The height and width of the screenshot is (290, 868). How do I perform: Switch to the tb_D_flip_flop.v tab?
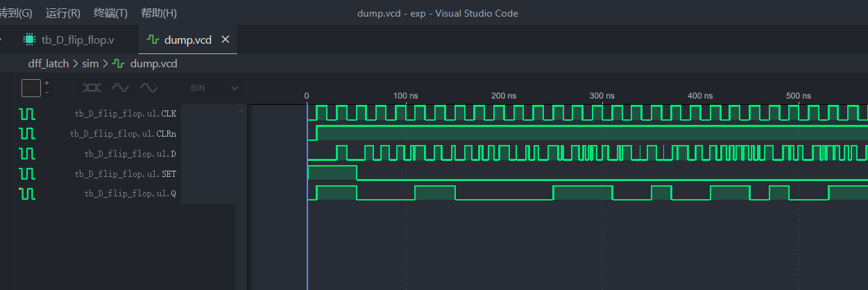77,40
